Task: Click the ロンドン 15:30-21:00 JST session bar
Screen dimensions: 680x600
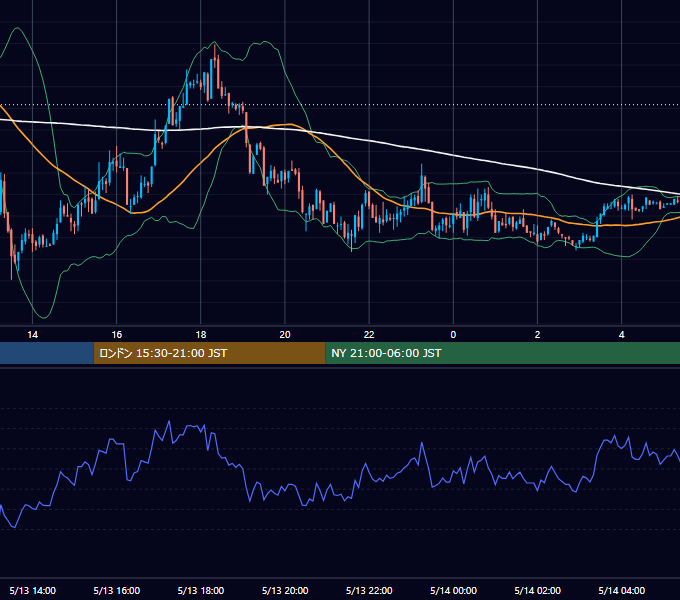Action: tap(209, 353)
